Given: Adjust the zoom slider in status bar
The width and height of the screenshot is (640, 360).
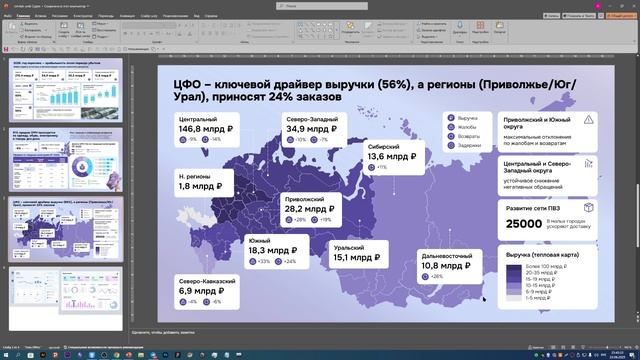Looking at the screenshot, I should point(608,347).
